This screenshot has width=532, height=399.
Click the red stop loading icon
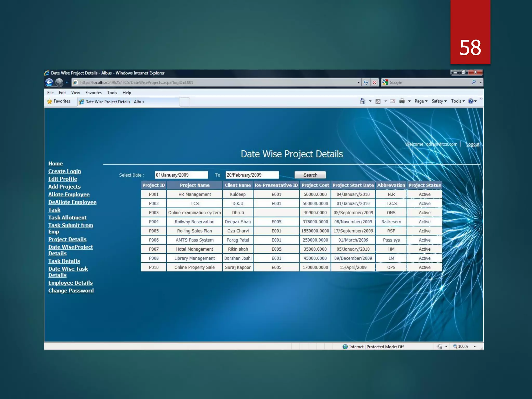point(374,82)
